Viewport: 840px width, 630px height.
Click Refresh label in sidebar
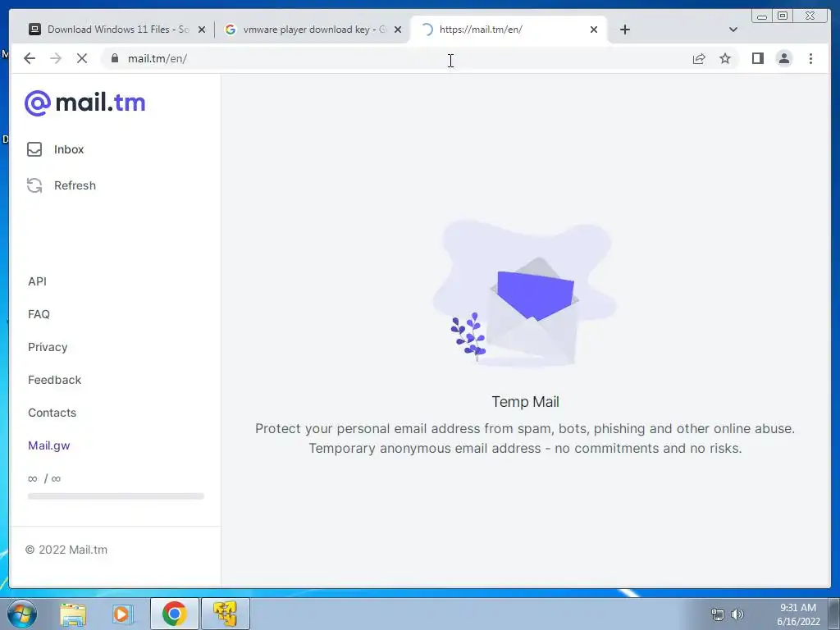pos(75,185)
